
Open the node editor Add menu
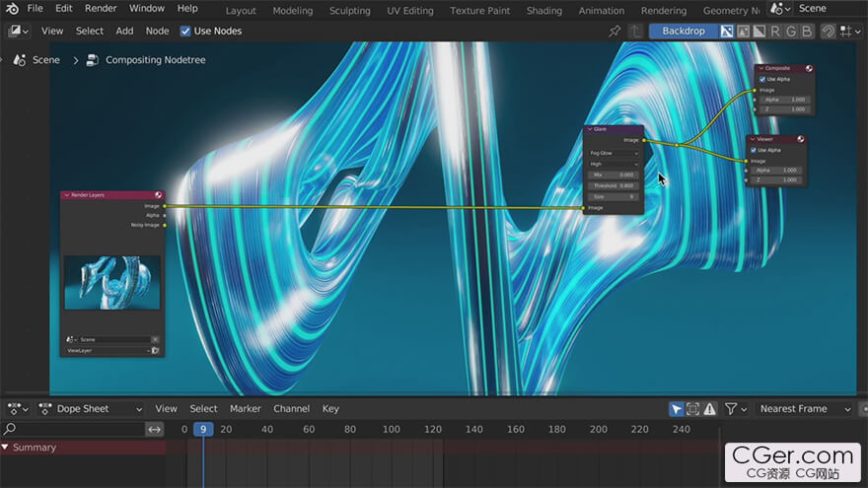(x=124, y=31)
